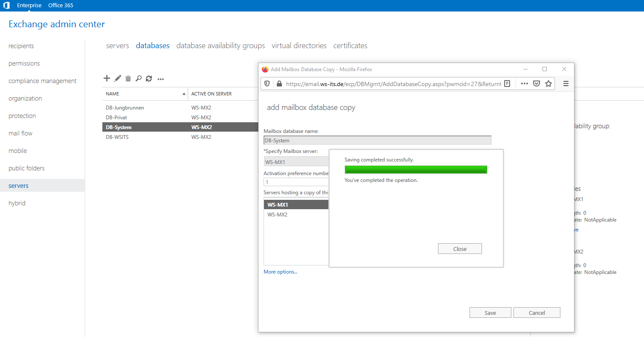Go to mail flow section

(x=20, y=133)
